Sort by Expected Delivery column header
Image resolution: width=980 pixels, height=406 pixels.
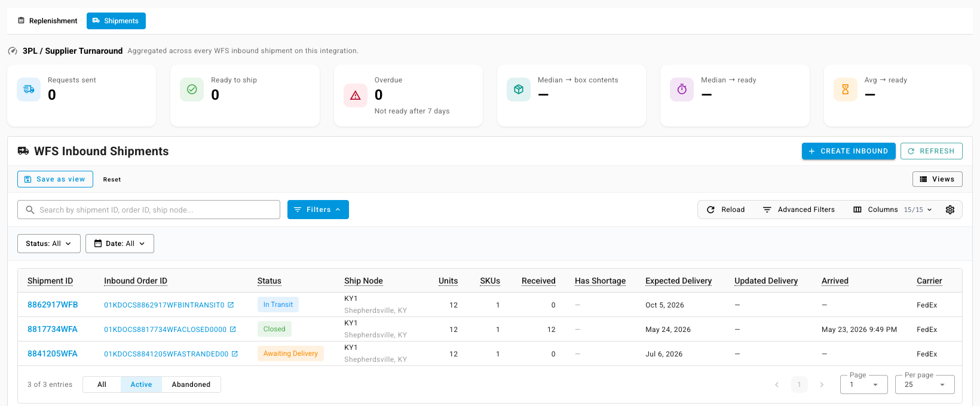tap(678, 281)
